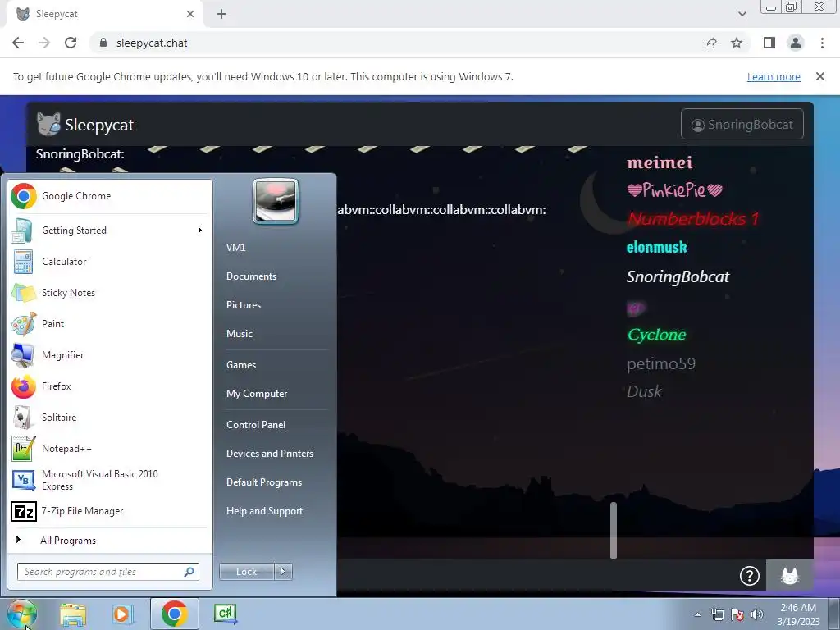This screenshot has height=630, width=840.
Task: Open the help question mark icon
Action: point(750,576)
